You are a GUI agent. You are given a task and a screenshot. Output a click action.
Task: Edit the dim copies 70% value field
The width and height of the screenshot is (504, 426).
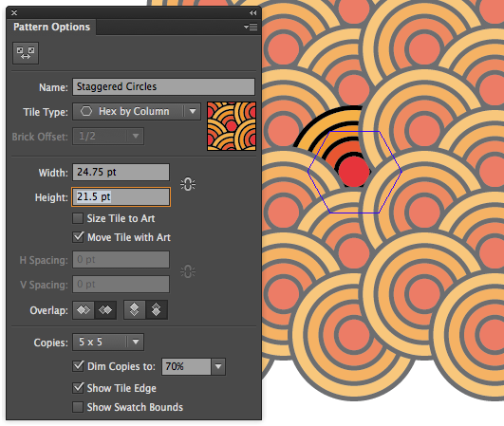186,366
